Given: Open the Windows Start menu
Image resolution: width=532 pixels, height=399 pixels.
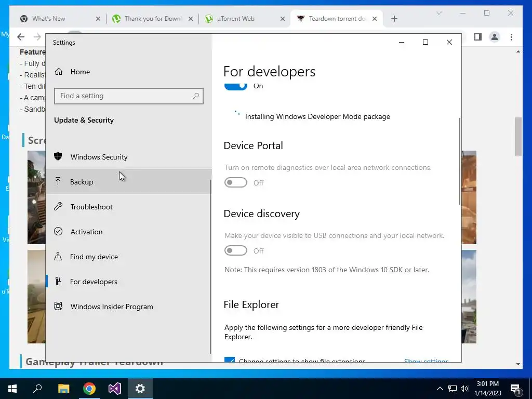Looking at the screenshot, I should pos(12,389).
